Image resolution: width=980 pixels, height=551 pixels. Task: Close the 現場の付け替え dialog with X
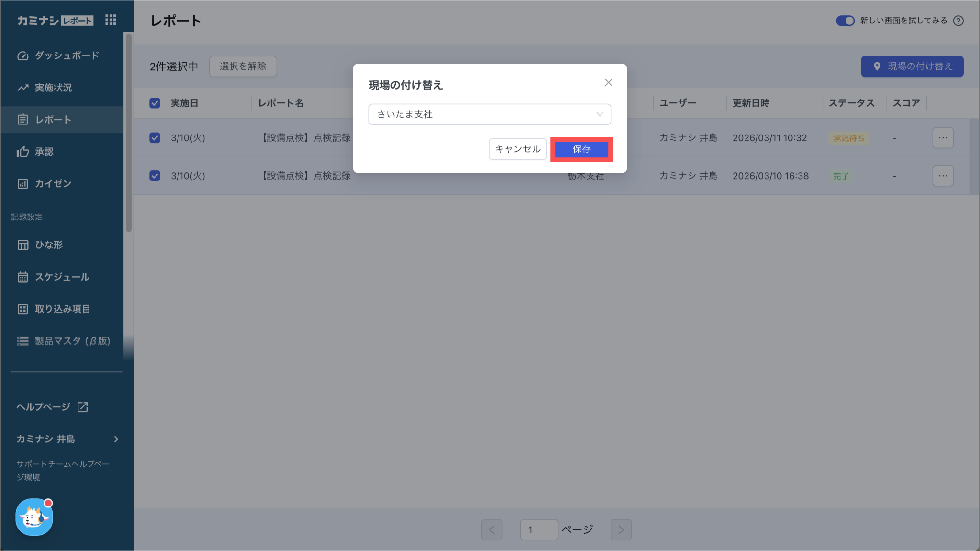608,83
